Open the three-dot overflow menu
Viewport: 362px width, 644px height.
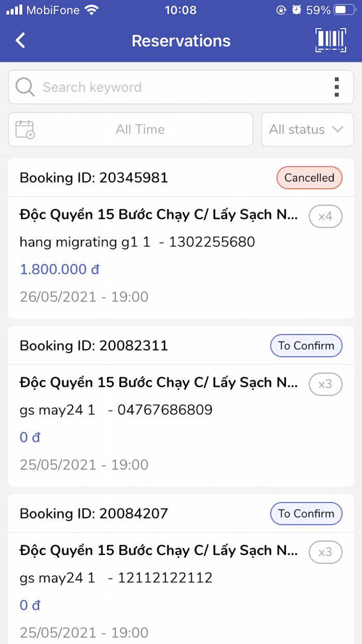pyautogui.click(x=337, y=87)
